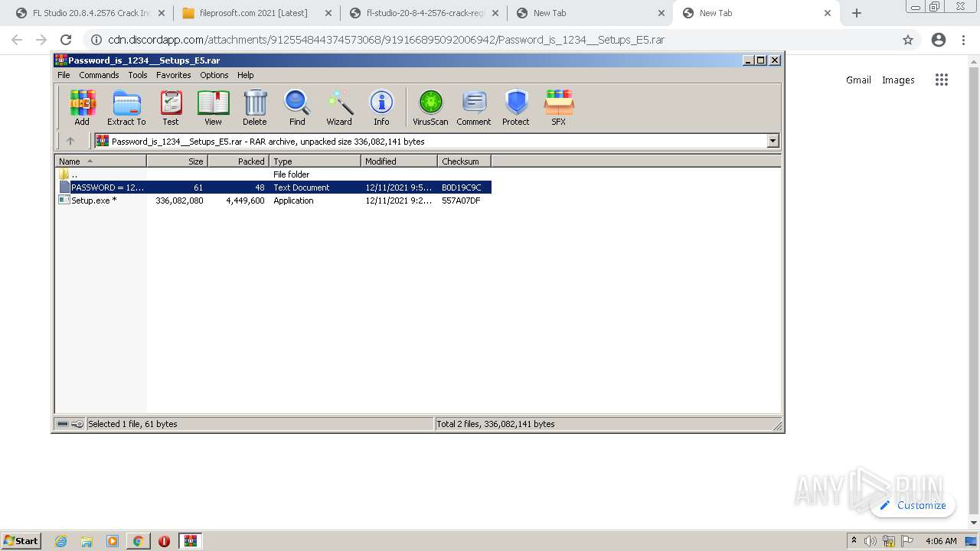Click the Delete trash can icon
This screenshot has width=980, height=551.
255,107
